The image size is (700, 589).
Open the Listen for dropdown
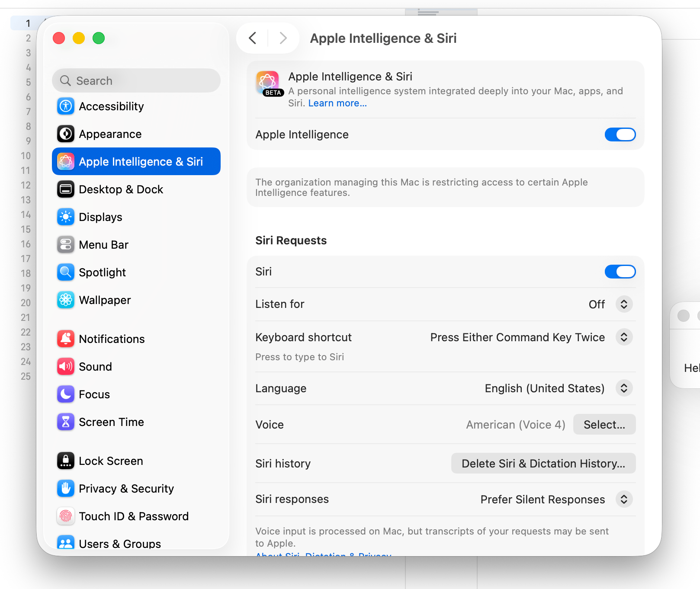624,304
